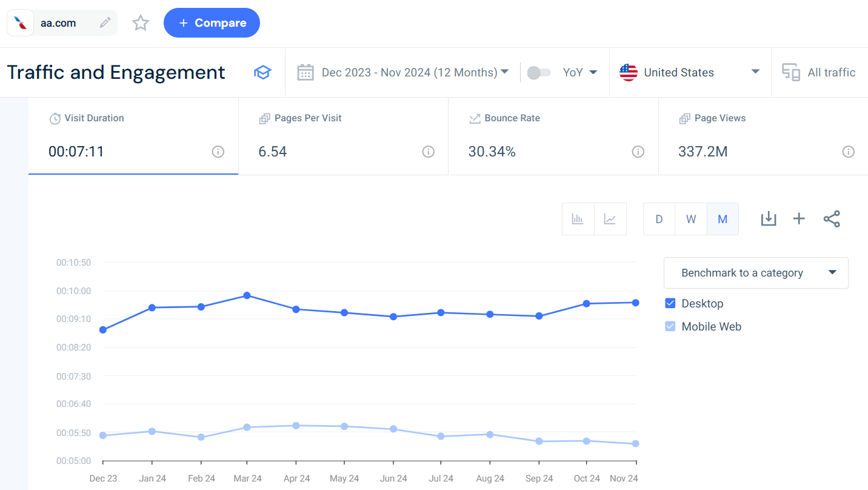Enable the YoY comparison toggle
The width and height of the screenshot is (868, 490).
tap(538, 72)
